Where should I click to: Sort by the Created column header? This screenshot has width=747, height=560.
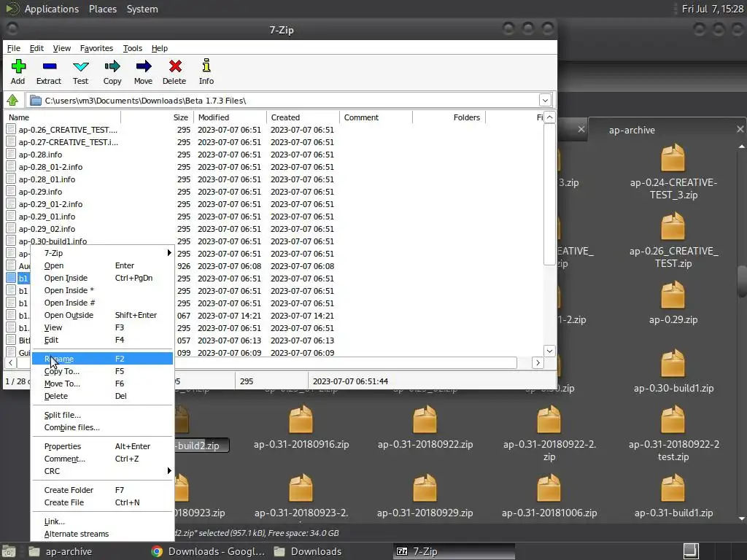[303, 117]
